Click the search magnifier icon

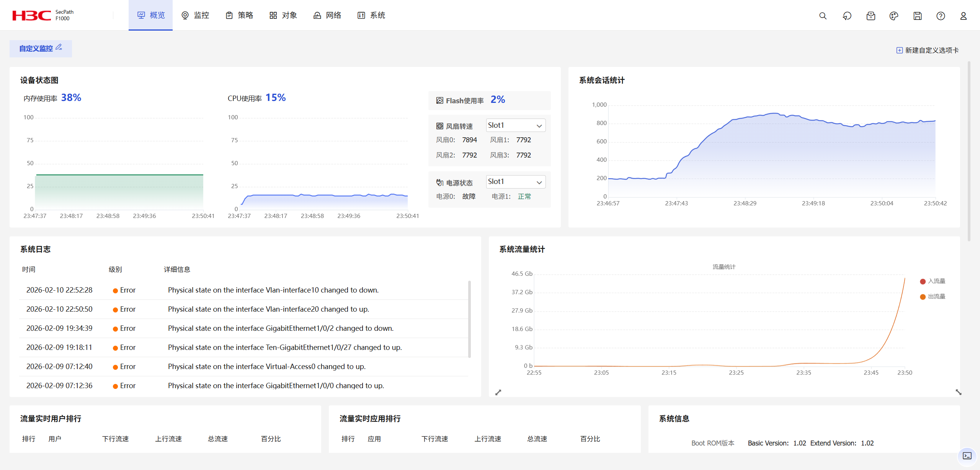[x=823, y=16]
